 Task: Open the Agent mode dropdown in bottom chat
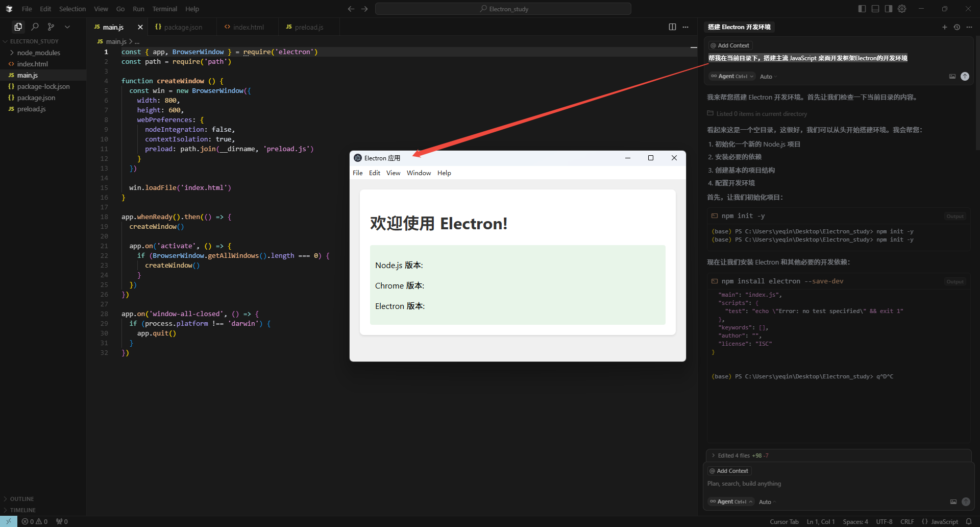[731, 502]
